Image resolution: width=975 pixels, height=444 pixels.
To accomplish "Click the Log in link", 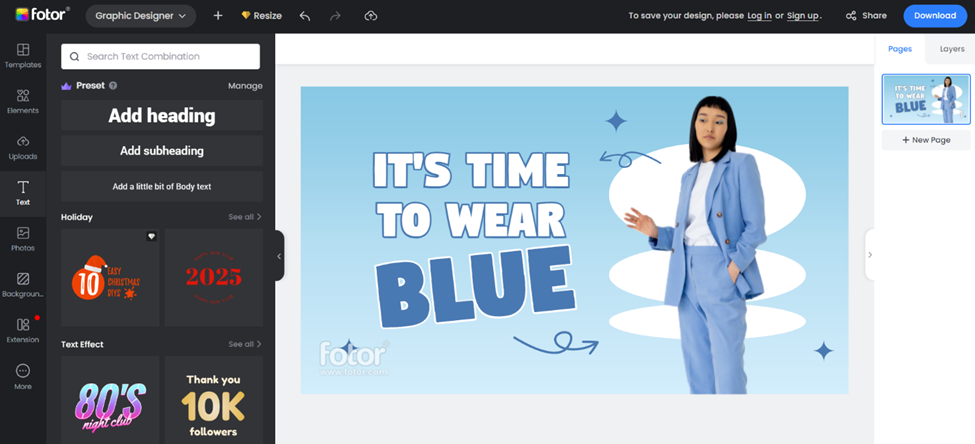I will [759, 16].
